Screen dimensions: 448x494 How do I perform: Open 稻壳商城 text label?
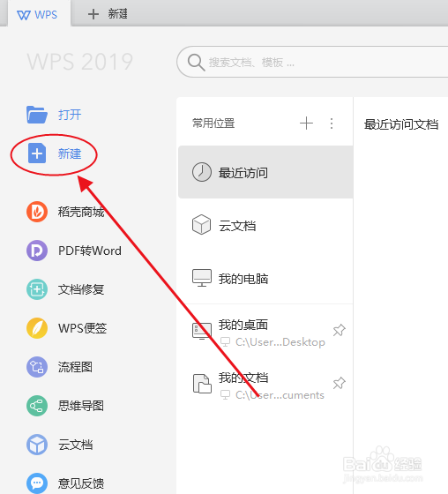pyautogui.click(x=81, y=212)
